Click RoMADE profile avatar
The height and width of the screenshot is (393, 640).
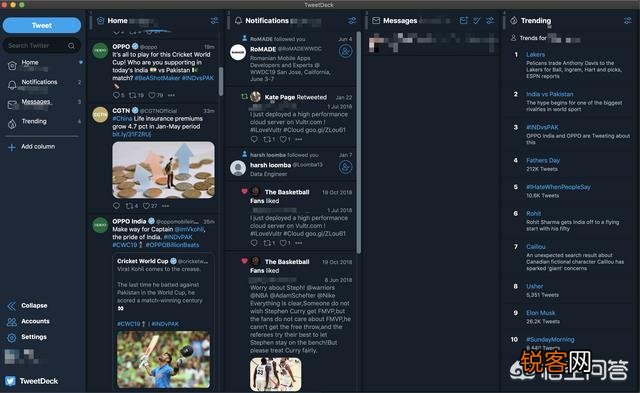tap(238, 53)
